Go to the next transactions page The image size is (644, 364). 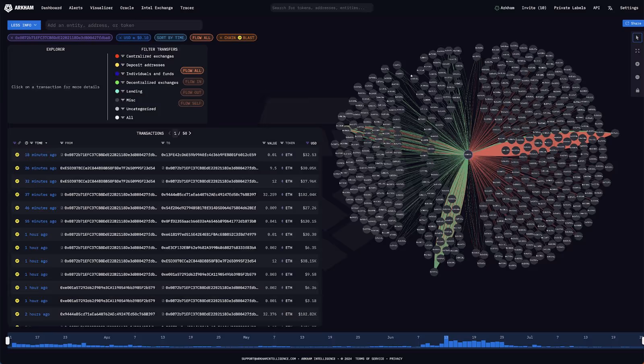190,133
